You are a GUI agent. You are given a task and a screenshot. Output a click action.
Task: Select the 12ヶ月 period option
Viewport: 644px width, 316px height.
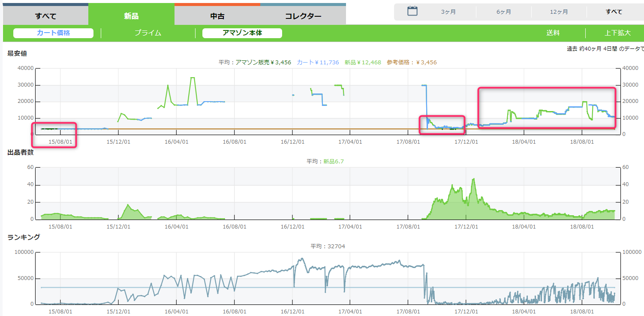click(559, 12)
